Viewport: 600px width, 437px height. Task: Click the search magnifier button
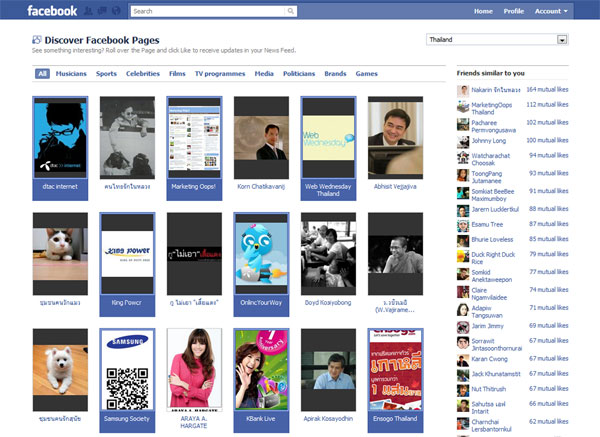click(291, 11)
